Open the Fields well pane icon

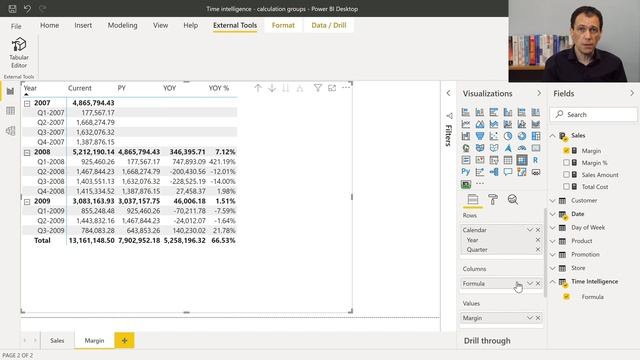pyautogui.click(x=473, y=200)
